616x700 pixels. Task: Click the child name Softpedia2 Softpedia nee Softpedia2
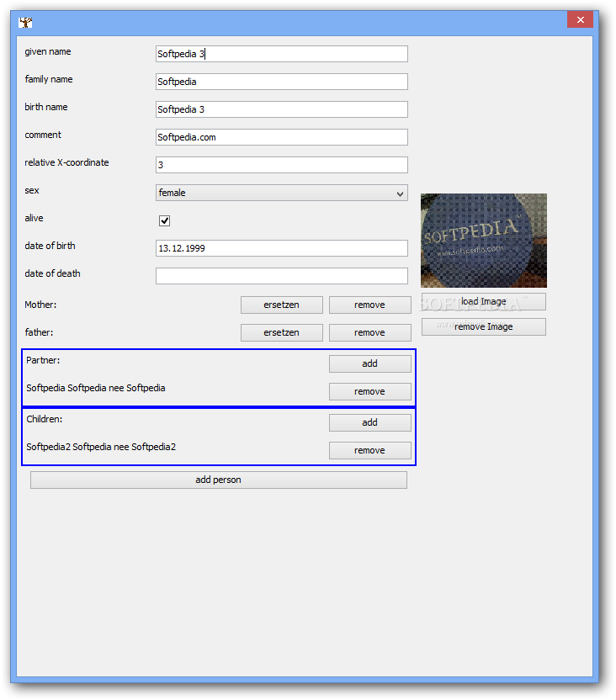(x=101, y=447)
